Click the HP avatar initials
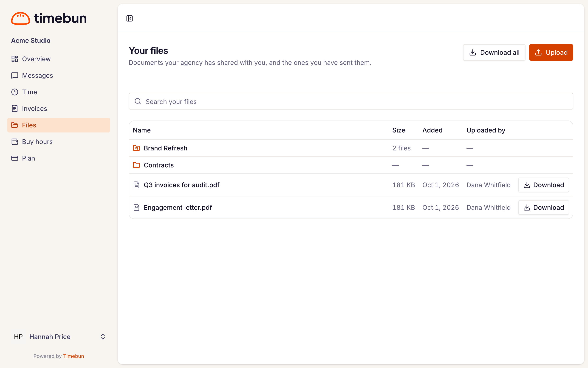The image size is (588, 368). pyautogui.click(x=18, y=336)
